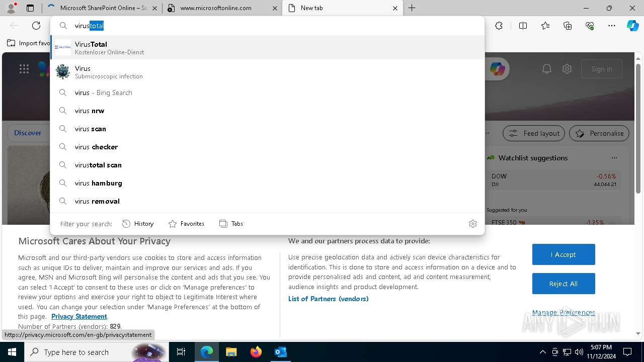Click the taskbar search box

(x=96, y=352)
